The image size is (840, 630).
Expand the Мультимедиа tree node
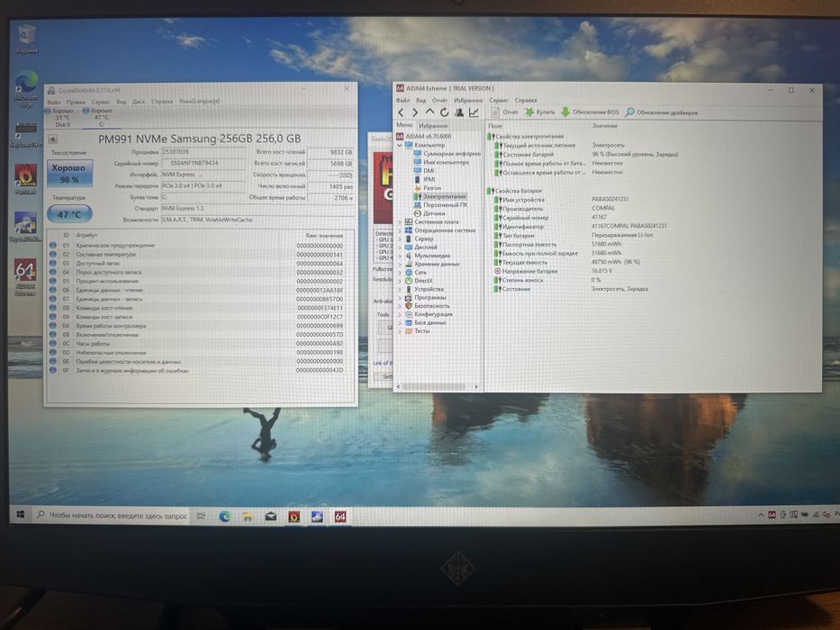coord(399,256)
